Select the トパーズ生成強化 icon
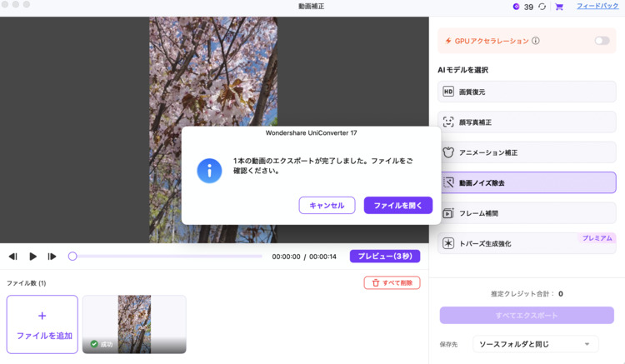This screenshot has height=364, width=625. 448,243
